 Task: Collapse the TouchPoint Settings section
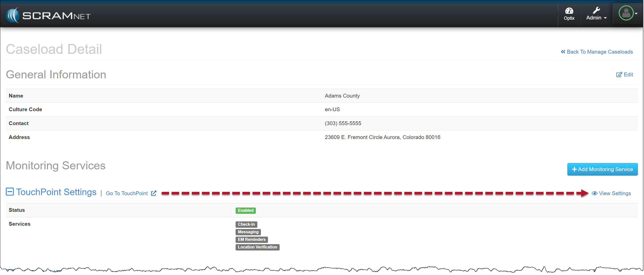[x=10, y=192]
